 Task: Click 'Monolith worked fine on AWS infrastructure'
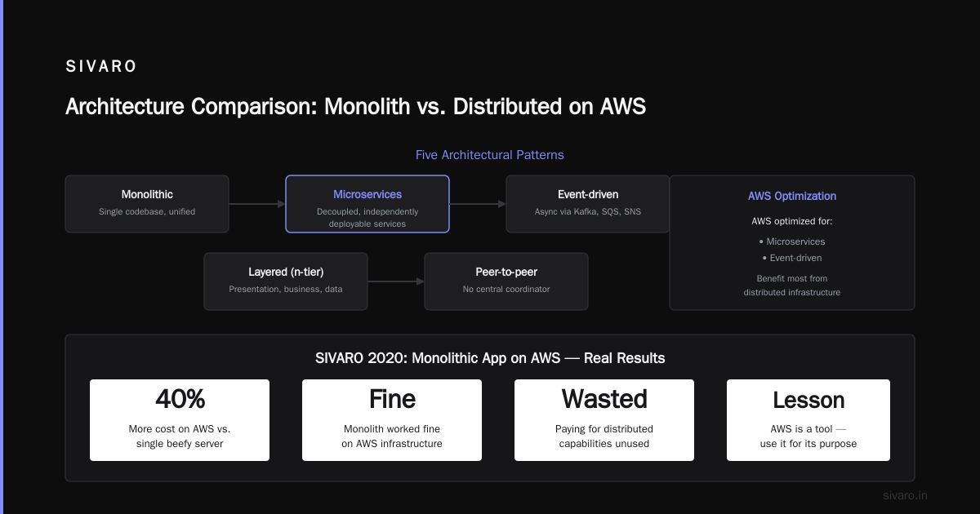[x=392, y=436]
